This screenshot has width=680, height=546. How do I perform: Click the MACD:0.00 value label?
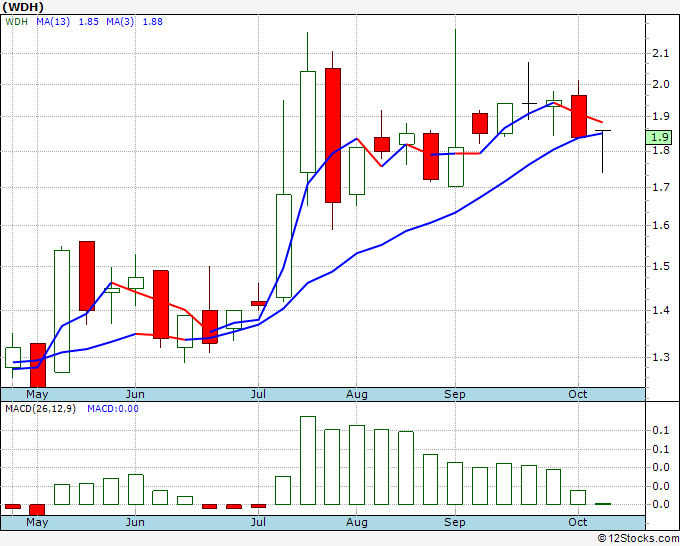[113, 409]
